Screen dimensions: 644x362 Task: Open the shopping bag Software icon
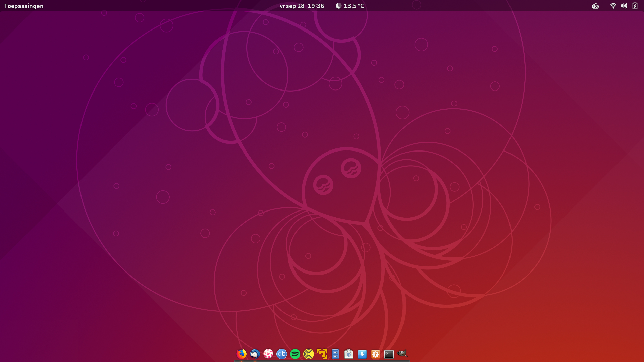point(349,354)
